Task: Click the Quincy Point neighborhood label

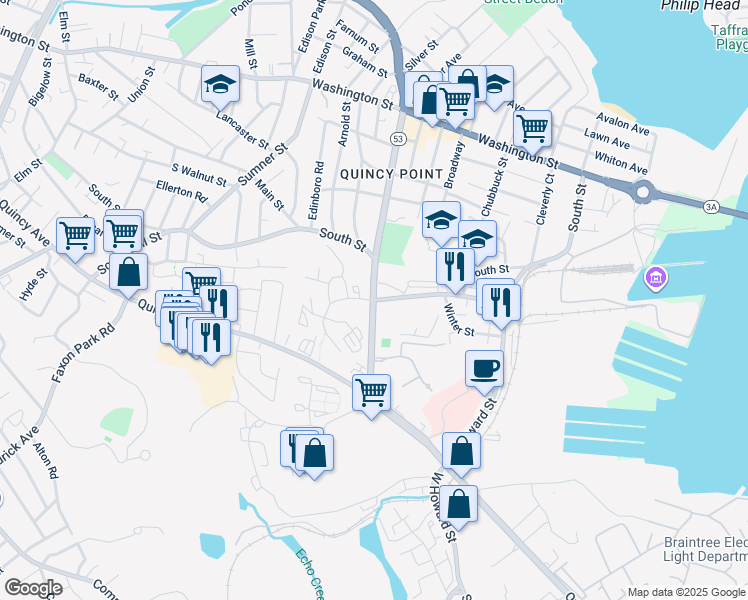Action: (x=391, y=174)
